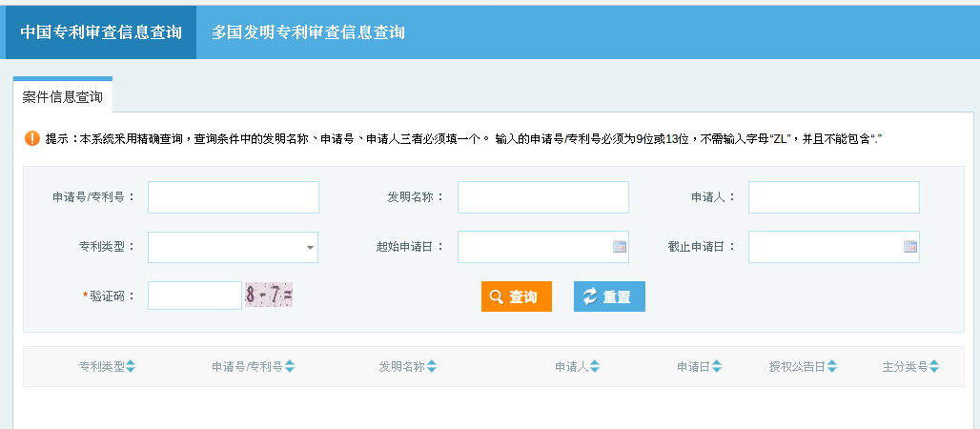The height and width of the screenshot is (429, 980).
Task: Focus the 验证码 input field
Action: click(x=195, y=296)
